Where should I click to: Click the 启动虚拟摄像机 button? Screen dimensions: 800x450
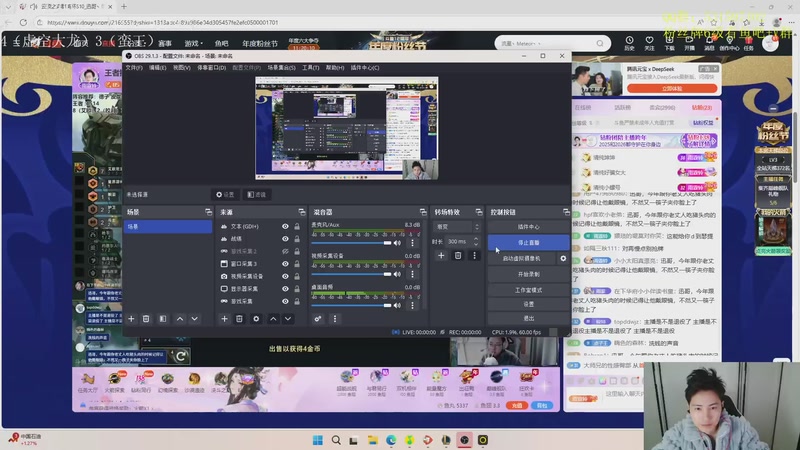pyautogui.click(x=521, y=259)
